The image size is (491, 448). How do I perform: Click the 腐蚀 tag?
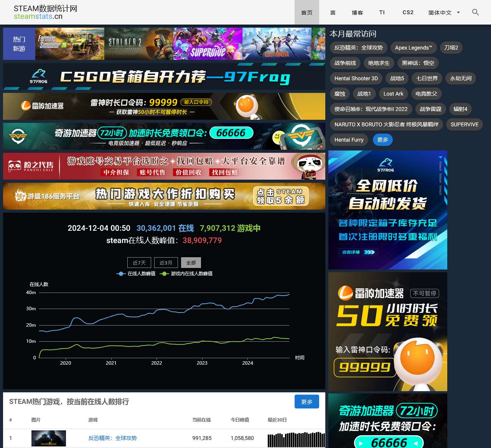tap(340, 94)
